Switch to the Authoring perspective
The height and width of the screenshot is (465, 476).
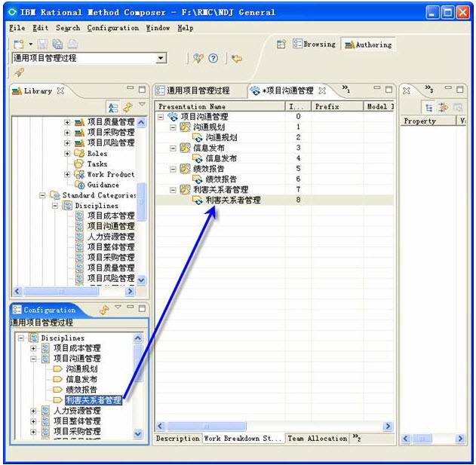(x=368, y=44)
